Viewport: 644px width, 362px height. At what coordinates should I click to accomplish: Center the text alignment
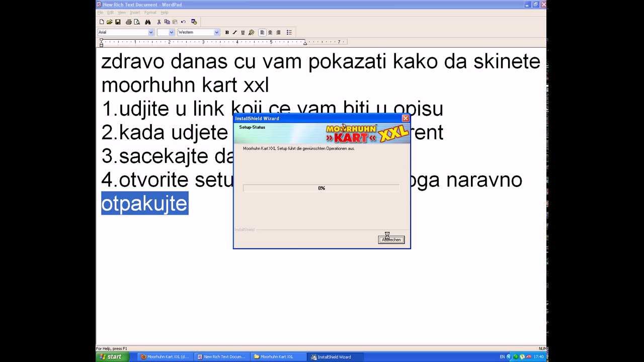[x=270, y=32]
